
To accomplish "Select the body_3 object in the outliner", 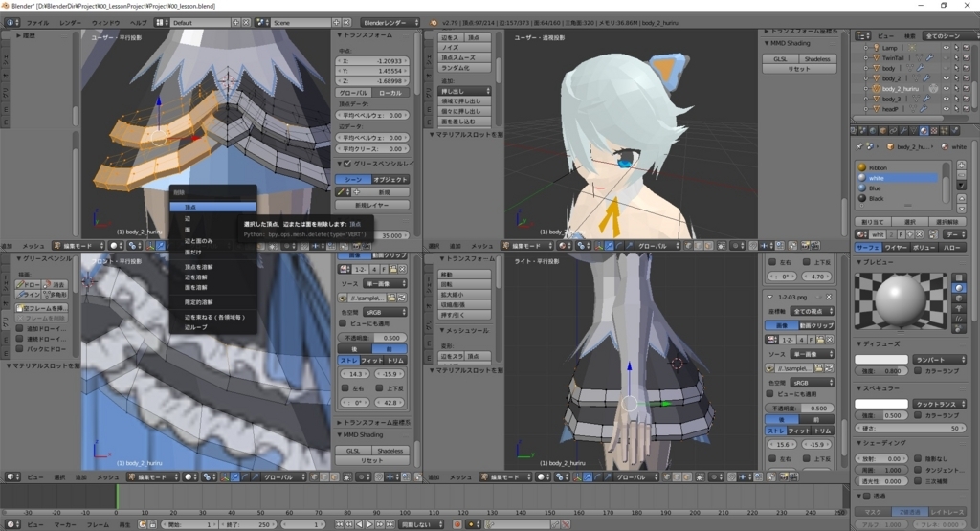I will point(891,99).
